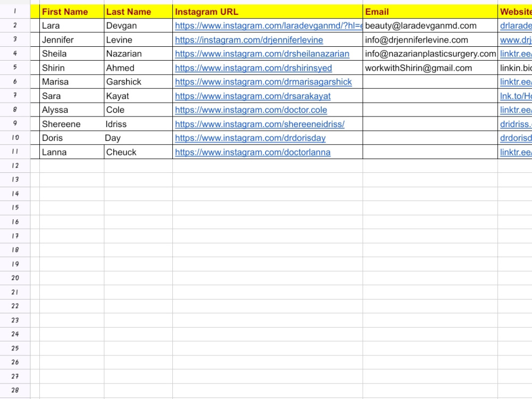532x399 pixels.
Task: Click the drshirinsyed Instagram link
Action: coord(253,68)
